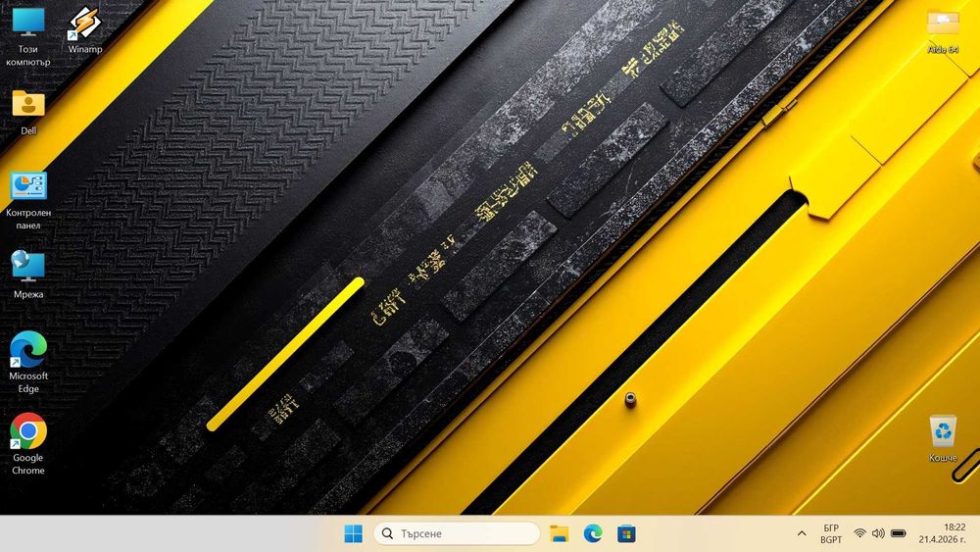Click the 'Търсене' taskbar search box
Viewport: 980px width, 552px height.
pos(457,533)
